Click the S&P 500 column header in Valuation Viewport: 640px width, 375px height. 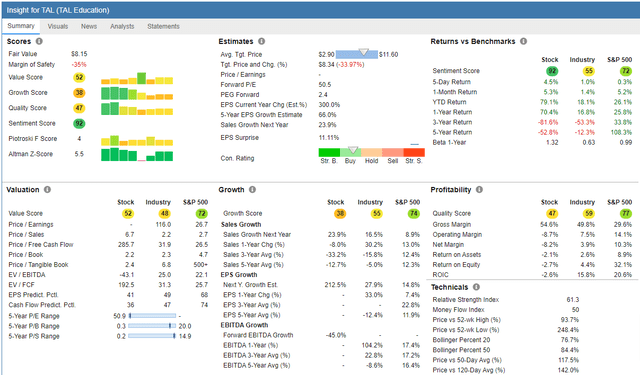[196, 202]
